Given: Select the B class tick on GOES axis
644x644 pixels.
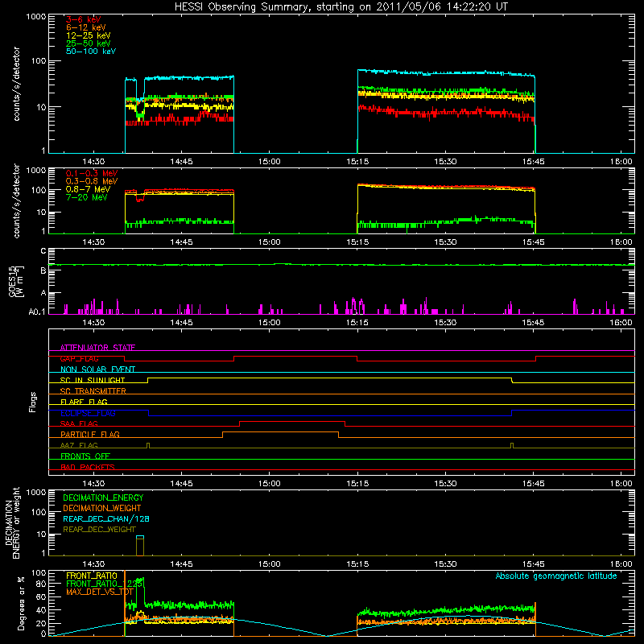Looking at the screenshot, I should click(x=43, y=270).
